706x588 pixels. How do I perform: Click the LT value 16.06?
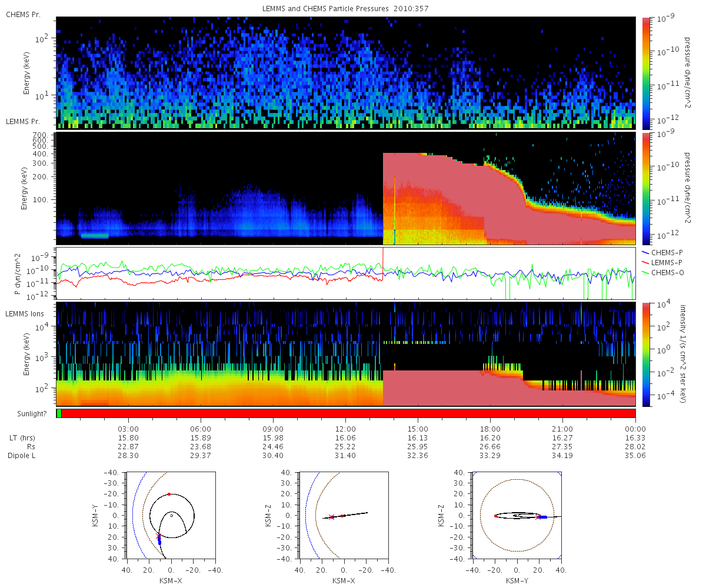pyautogui.click(x=345, y=437)
